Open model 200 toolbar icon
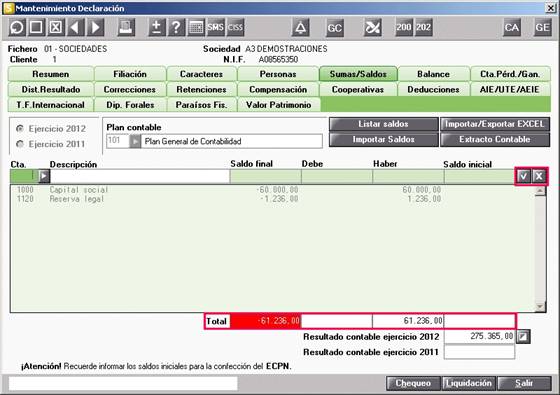Screen dimensions: 560x395 click(x=404, y=28)
